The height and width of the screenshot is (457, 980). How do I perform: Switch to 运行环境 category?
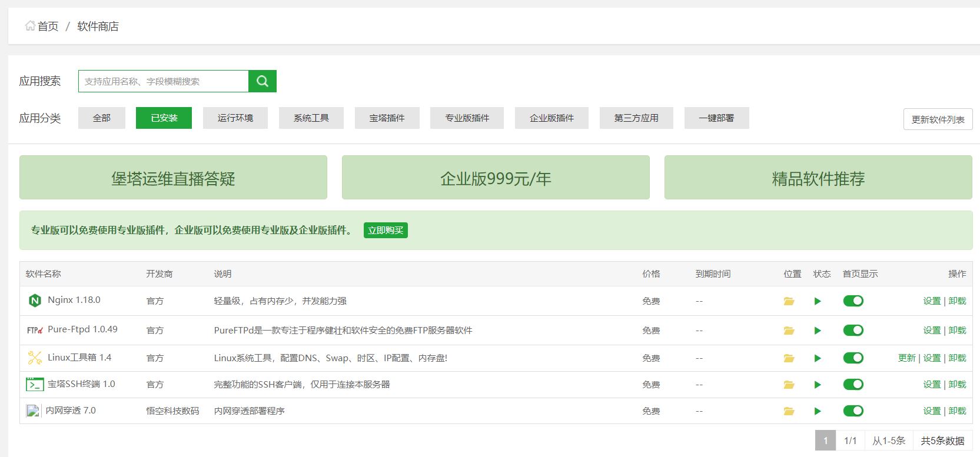coord(235,118)
